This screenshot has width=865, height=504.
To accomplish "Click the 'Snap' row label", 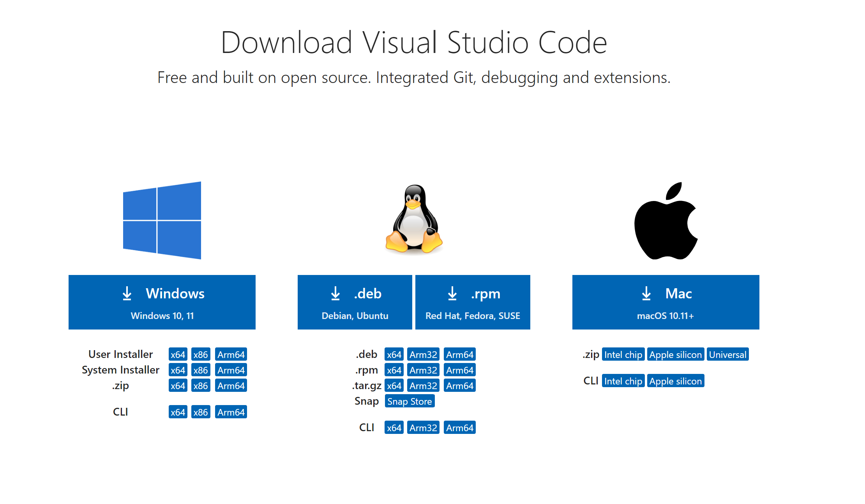I will pyautogui.click(x=367, y=401).
